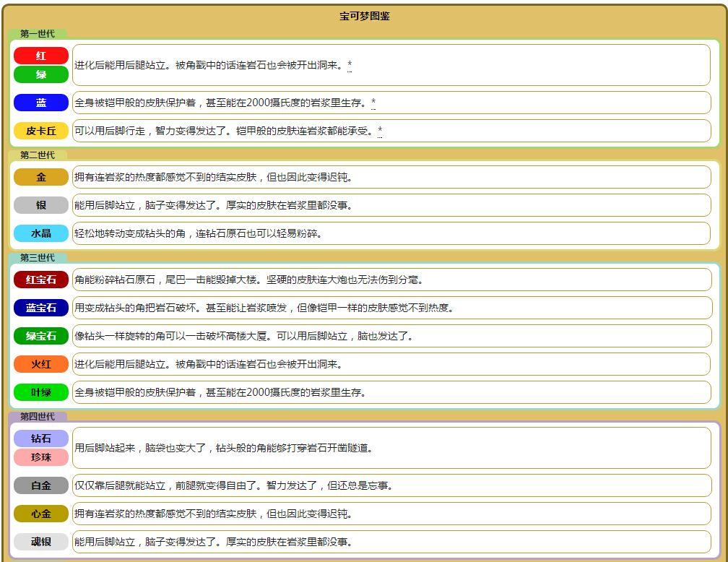Click the 白金 entry text 仅仅靠后腿就能站立
This screenshot has width=728, height=562.
click(235, 486)
